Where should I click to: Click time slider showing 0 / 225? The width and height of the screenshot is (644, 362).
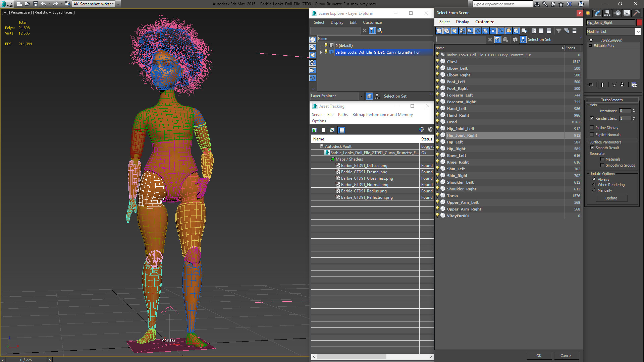(26, 360)
